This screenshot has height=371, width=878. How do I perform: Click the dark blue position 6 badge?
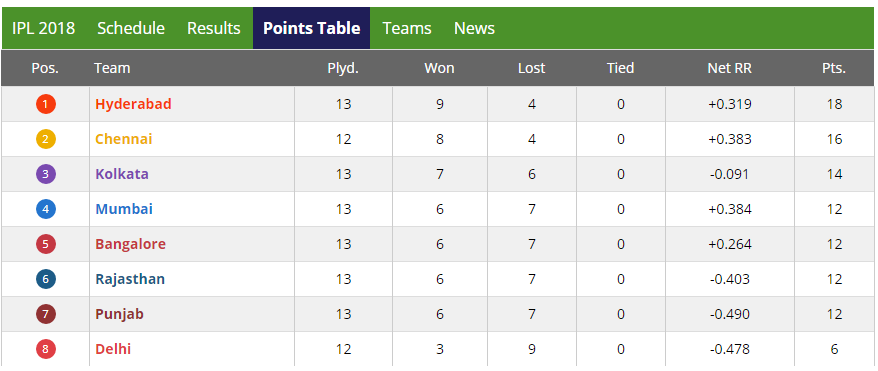(45, 279)
